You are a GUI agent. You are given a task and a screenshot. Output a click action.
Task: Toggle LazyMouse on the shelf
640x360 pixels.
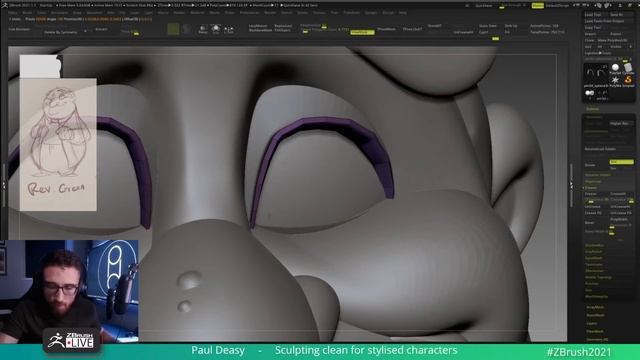point(258,26)
